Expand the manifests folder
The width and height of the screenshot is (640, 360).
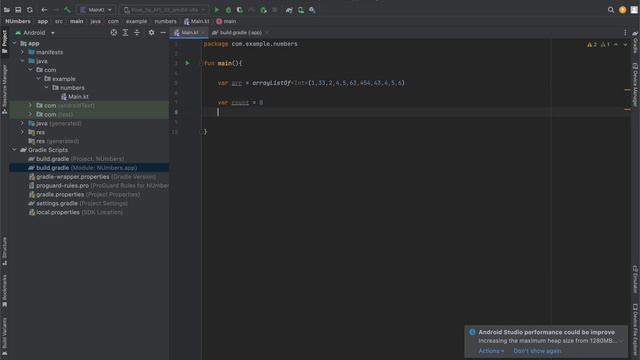22,52
